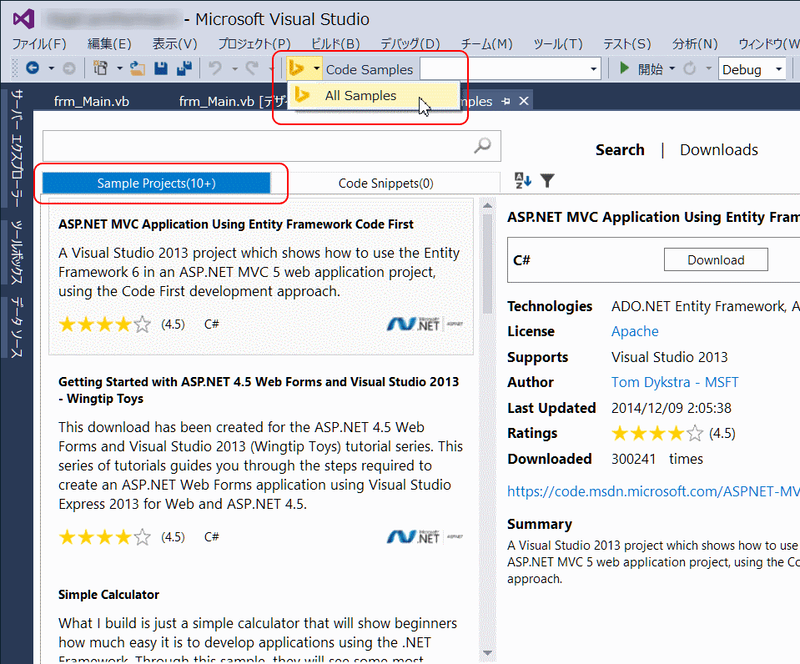Click the results list scrollbar thumb
Image resolution: width=800 pixels, height=664 pixels.
487,264
